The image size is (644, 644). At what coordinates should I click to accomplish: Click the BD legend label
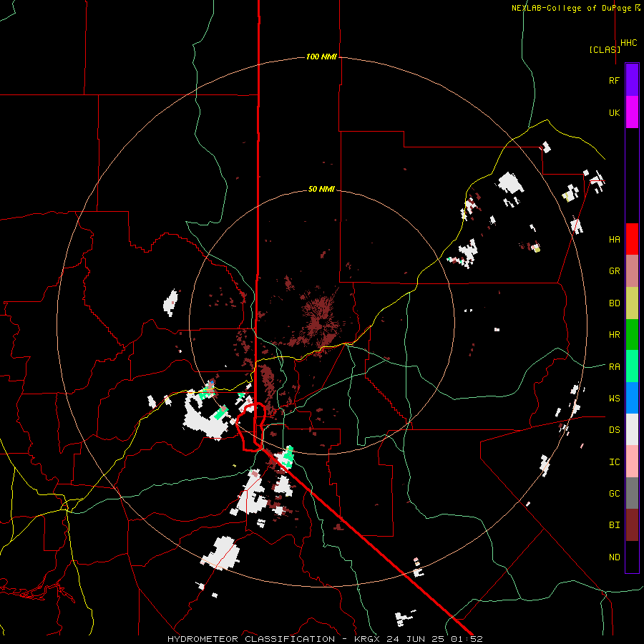pos(614,303)
